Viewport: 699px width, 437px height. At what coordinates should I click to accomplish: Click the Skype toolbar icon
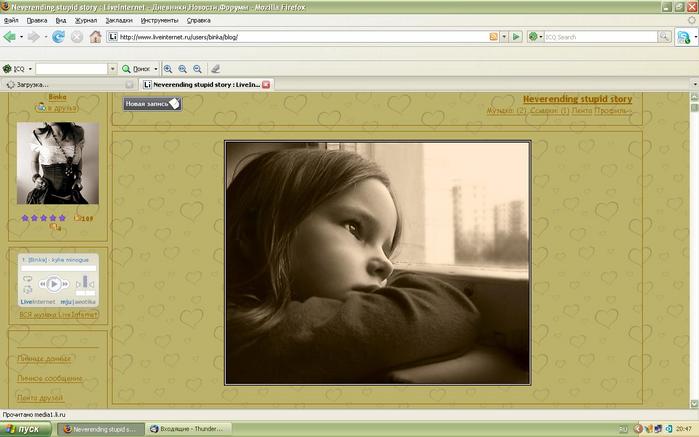[683, 37]
